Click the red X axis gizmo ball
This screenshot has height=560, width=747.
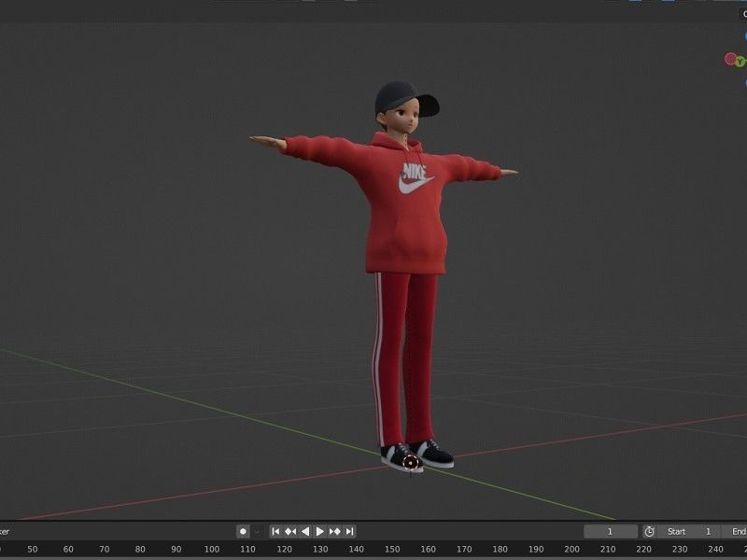(730, 59)
